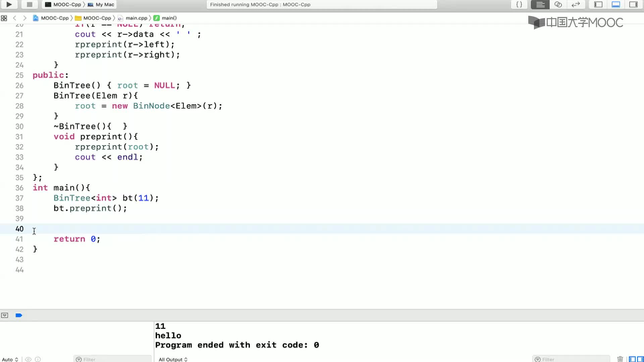Open main() function segment in jump bar
Viewport: 644px width, 362px height.
165,18
